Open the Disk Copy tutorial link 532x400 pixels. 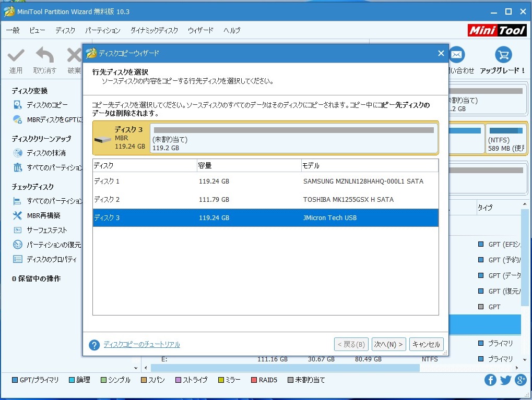[141, 345]
